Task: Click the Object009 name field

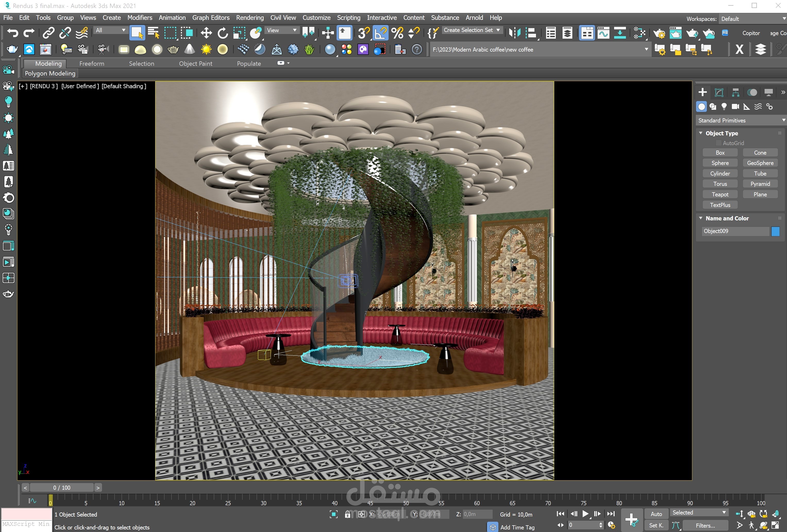Action: pos(735,231)
